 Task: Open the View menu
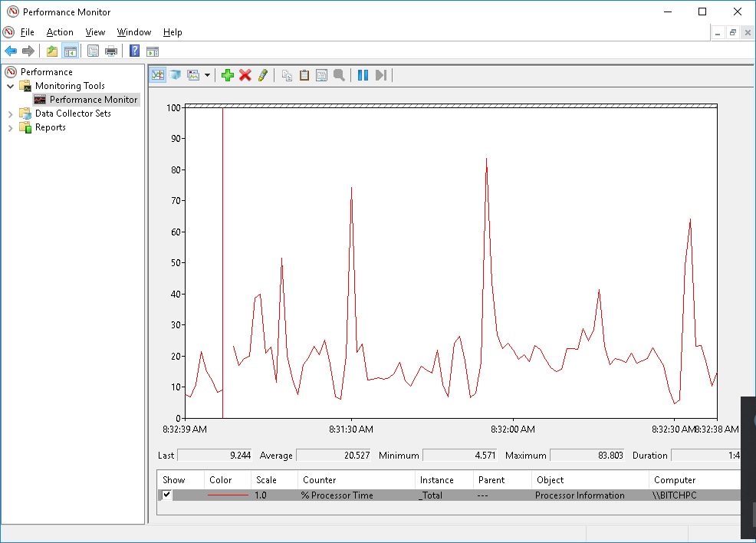coord(95,32)
